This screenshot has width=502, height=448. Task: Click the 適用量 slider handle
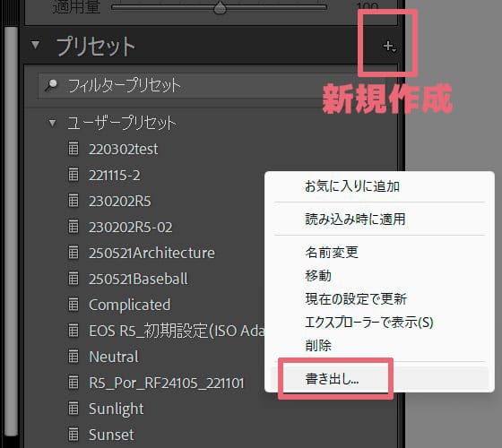(220, 7)
